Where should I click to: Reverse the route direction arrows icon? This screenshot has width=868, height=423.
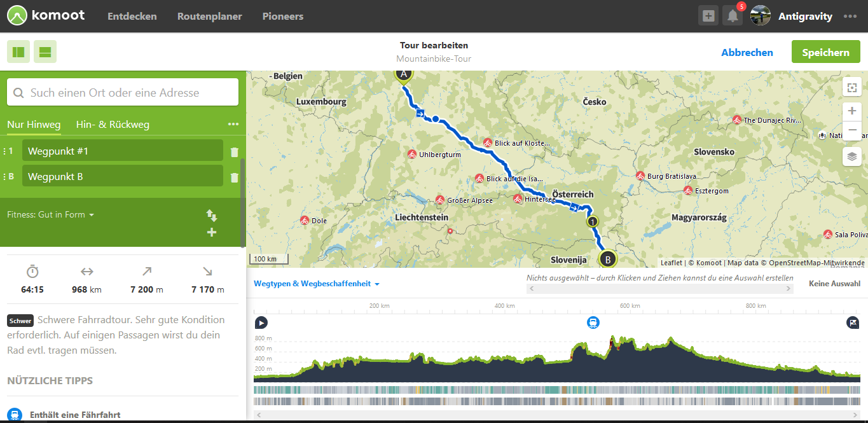coord(212,216)
